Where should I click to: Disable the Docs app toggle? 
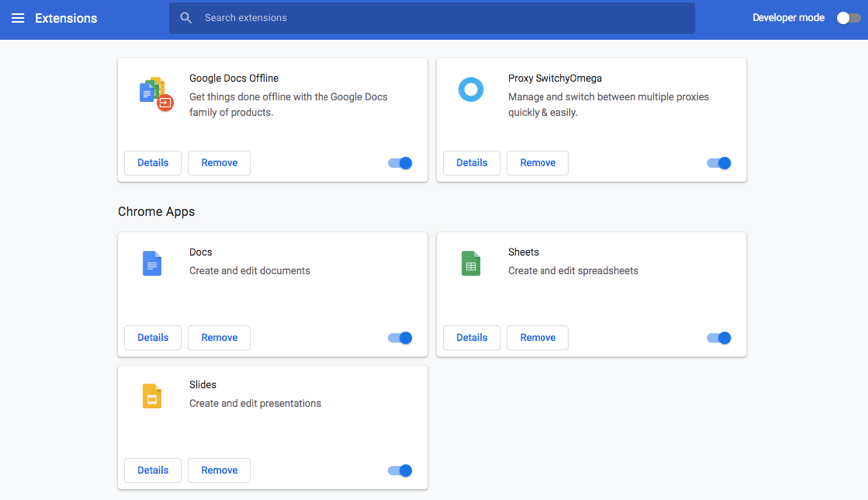pyautogui.click(x=400, y=338)
